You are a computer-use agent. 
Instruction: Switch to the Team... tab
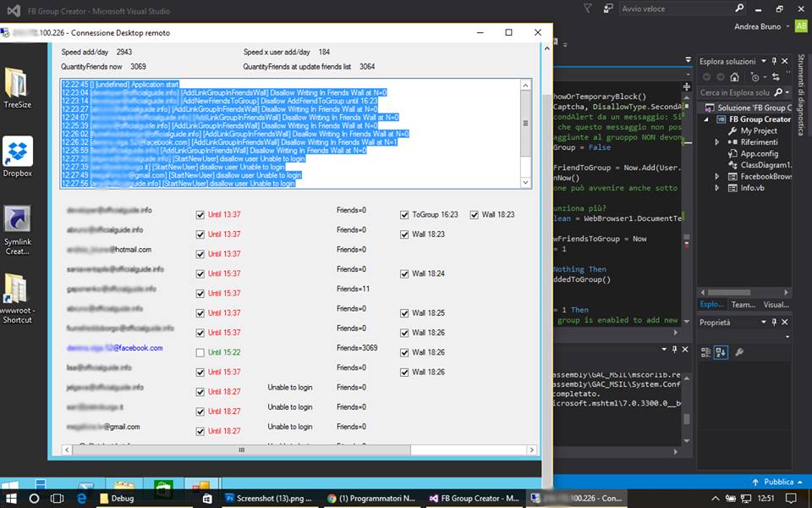tap(743, 304)
